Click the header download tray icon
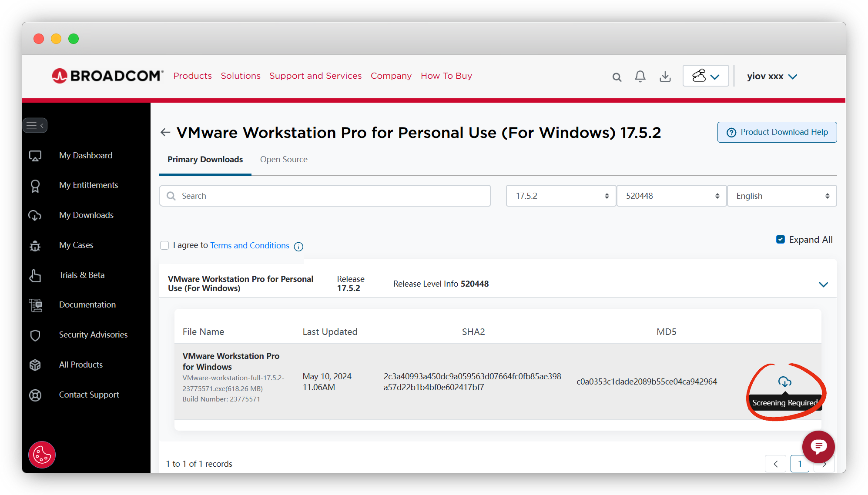868x495 pixels. pyautogui.click(x=665, y=77)
